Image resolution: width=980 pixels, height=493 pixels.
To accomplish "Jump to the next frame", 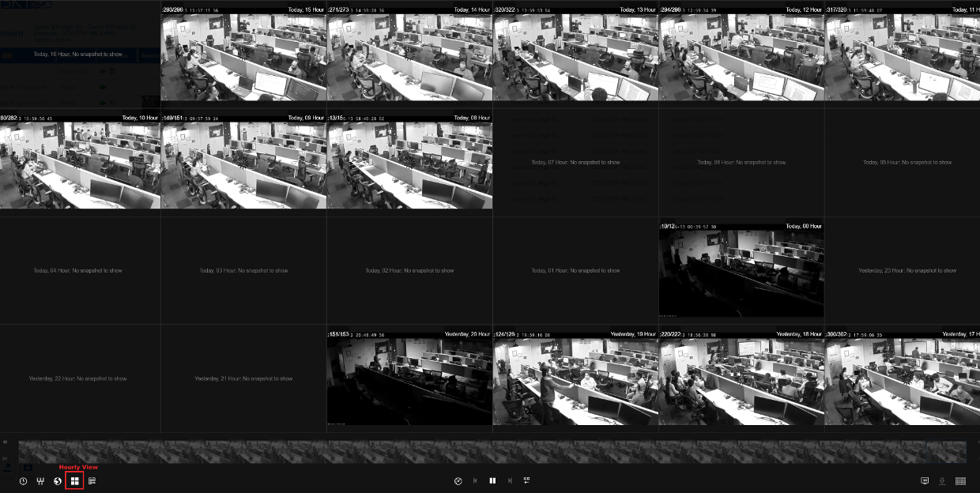I will pyautogui.click(x=511, y=480).
